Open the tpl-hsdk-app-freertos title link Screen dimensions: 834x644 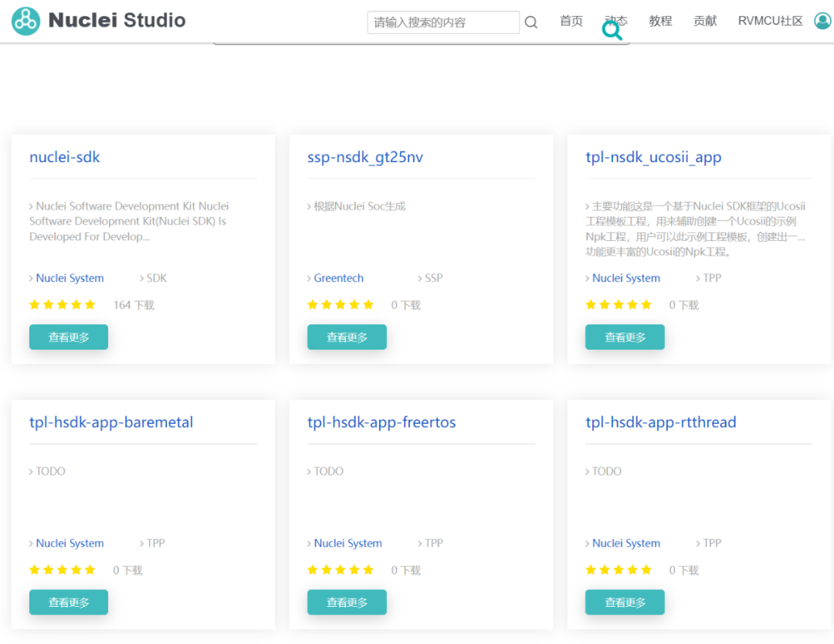tap(381, 422)
